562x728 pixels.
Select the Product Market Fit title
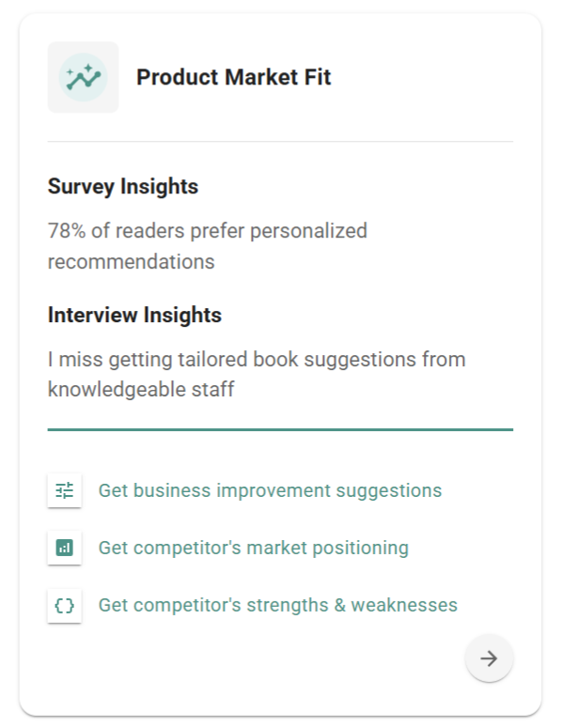[234, 77]
